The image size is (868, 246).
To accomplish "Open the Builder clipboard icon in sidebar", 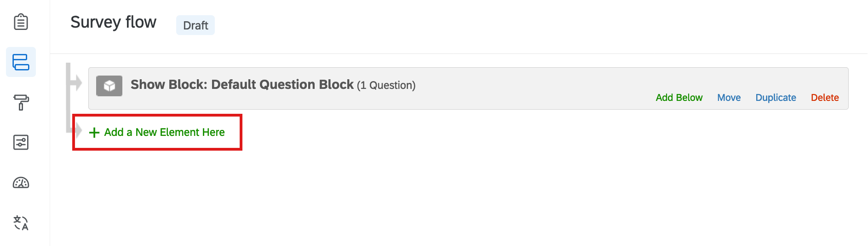I will 21,22.
